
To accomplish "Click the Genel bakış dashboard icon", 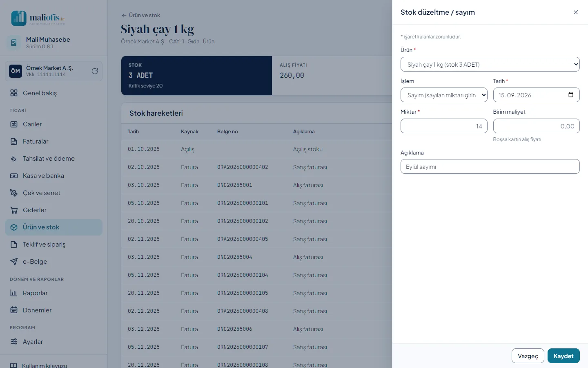I will point(14,93).
